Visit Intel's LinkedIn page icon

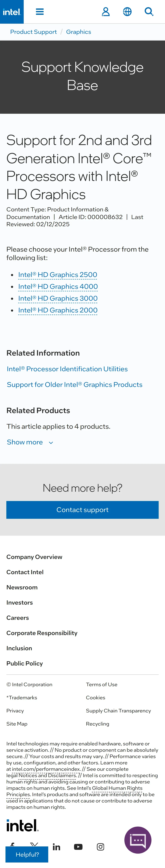[57, 847]
